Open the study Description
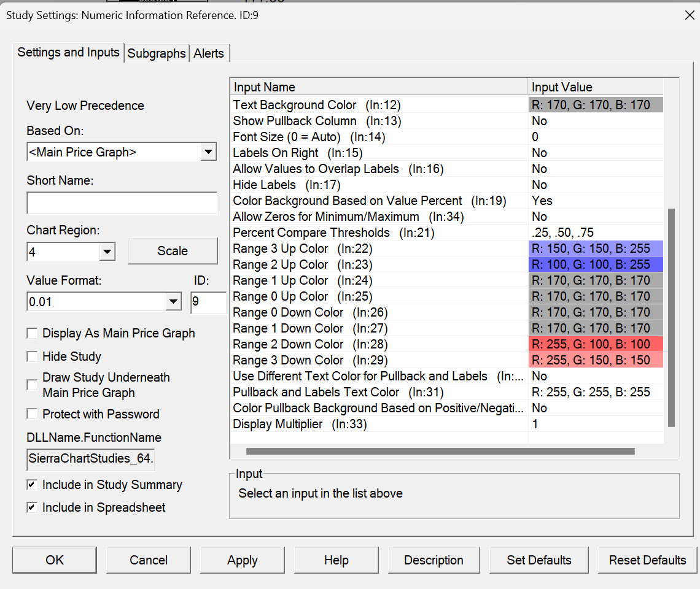 point(434,560)
